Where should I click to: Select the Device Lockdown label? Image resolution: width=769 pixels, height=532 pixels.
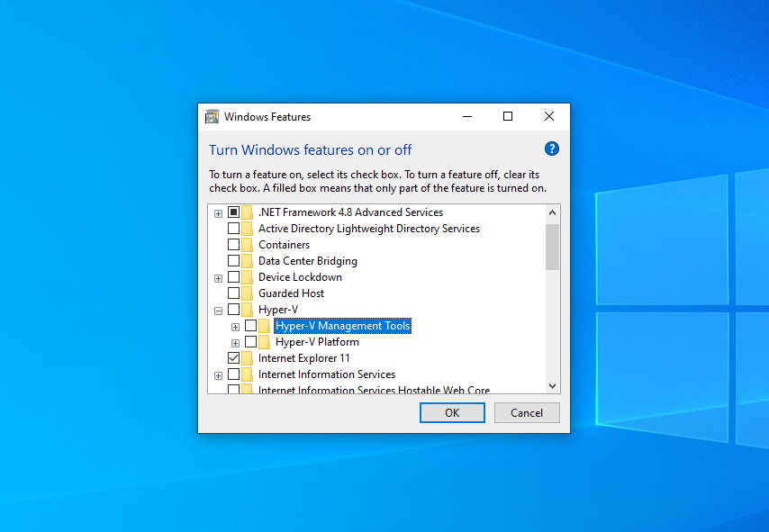click(300, 277)
